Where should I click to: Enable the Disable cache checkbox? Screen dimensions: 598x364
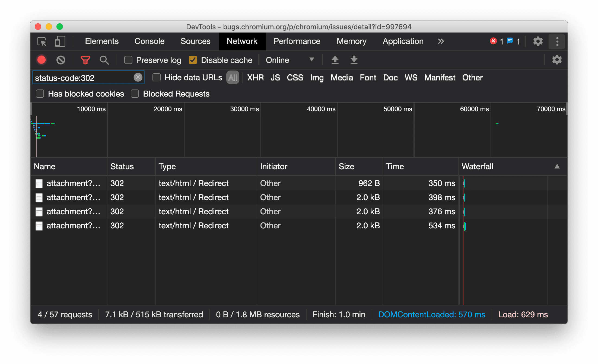[193, 60]
